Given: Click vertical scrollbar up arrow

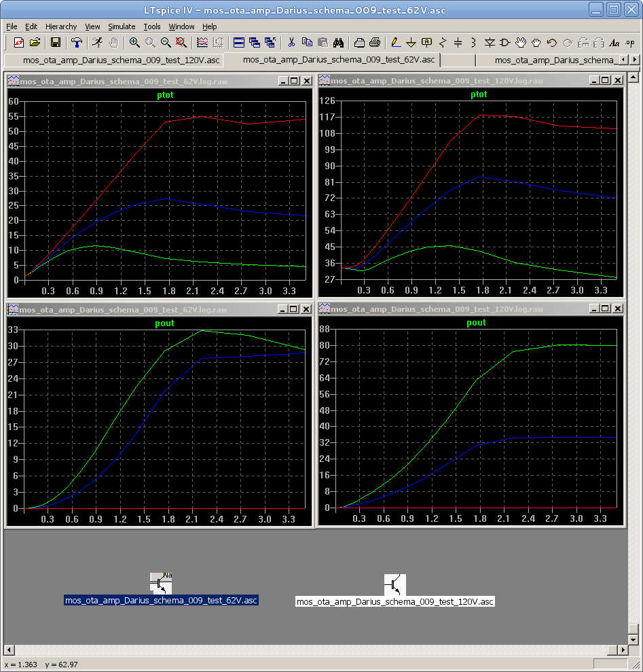Looking at the screenshot, I should [x=633, y=77].
